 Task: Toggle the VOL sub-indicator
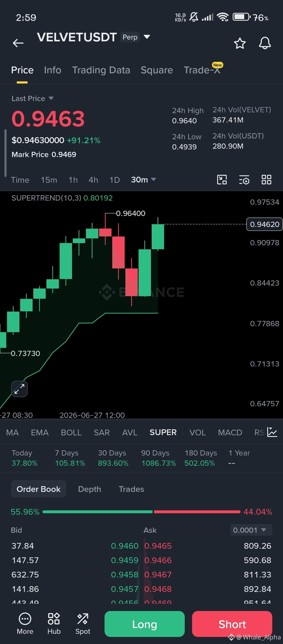(x=198, y=432)
